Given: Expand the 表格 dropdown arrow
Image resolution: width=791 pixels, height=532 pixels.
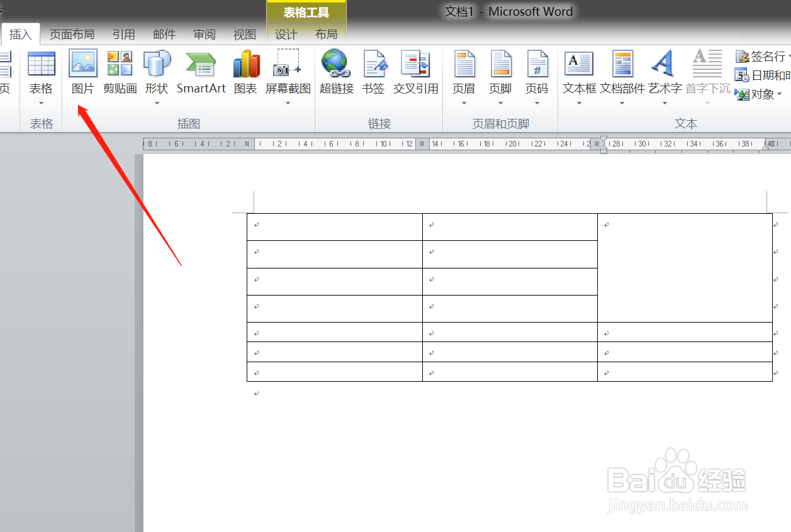Looking at the screenshot, I should (x=42, y=103).
